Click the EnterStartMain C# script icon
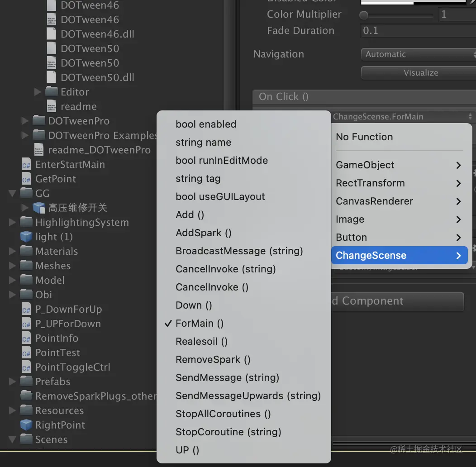Screen dimensions: 476x467 tap(26, 164)
